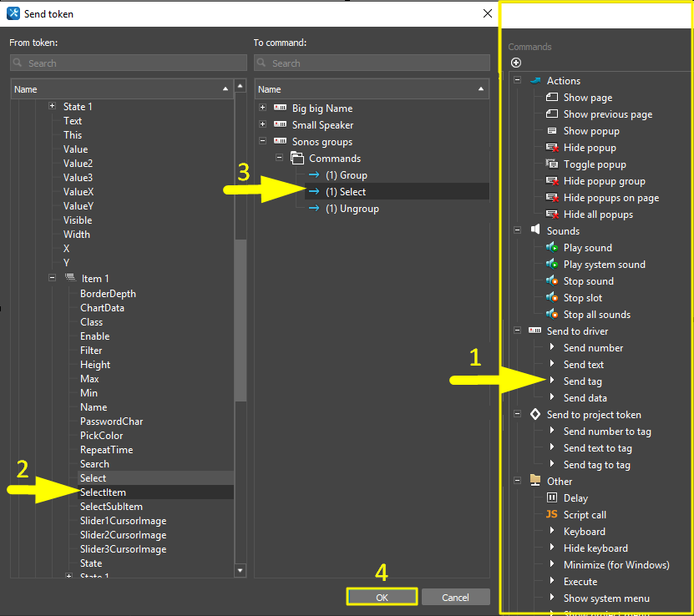Collapse the Actions command group
The width and height of the screenshot is (694, 616).
(518, 81)
